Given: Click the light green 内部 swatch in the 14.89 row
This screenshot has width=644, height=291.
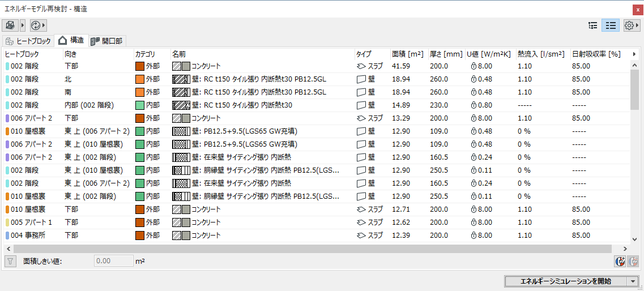Looking at the screenshot, I should (x=140, y=105).
